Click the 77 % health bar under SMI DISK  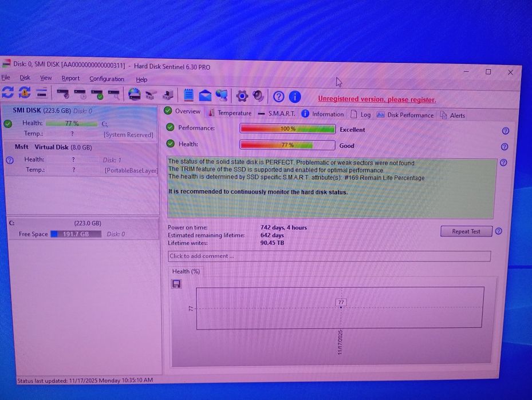(x=72, y=124)
